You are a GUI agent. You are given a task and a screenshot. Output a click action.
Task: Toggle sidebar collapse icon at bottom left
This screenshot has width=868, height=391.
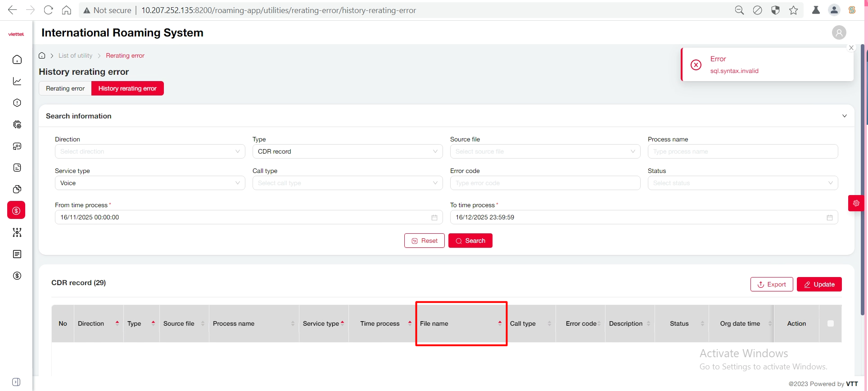click(16, 382)
